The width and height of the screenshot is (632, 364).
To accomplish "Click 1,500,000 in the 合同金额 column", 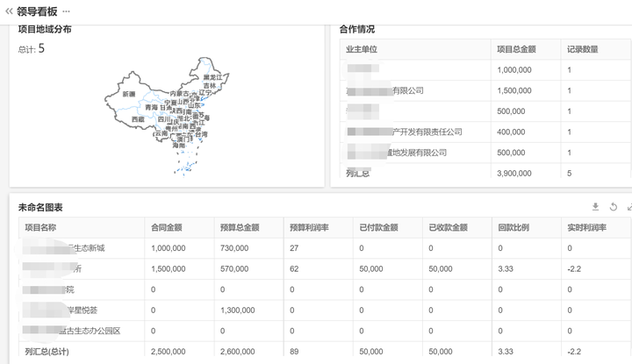I will coord(168,268).
